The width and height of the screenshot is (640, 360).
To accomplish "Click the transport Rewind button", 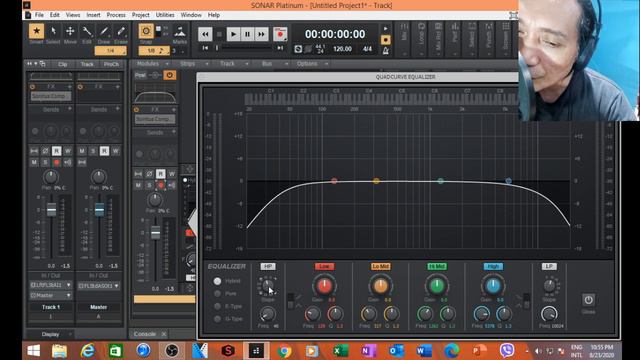I will point(205,34).
